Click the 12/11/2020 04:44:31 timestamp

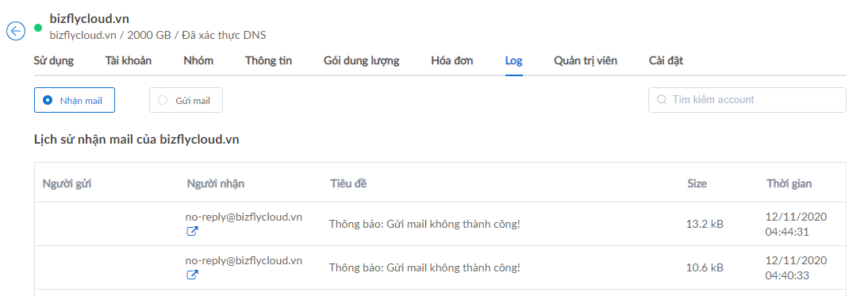click(x=796, y=224)
